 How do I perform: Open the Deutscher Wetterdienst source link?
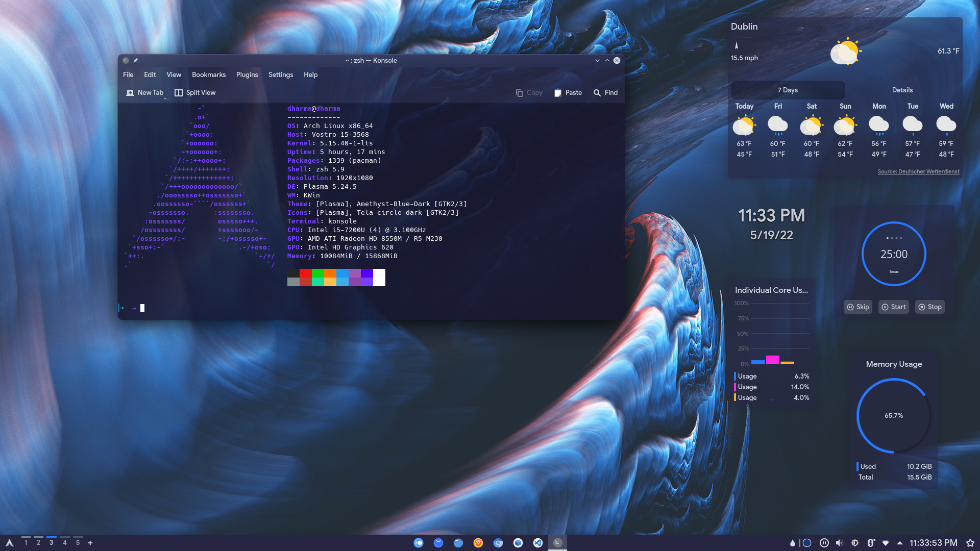pos(918,171)
